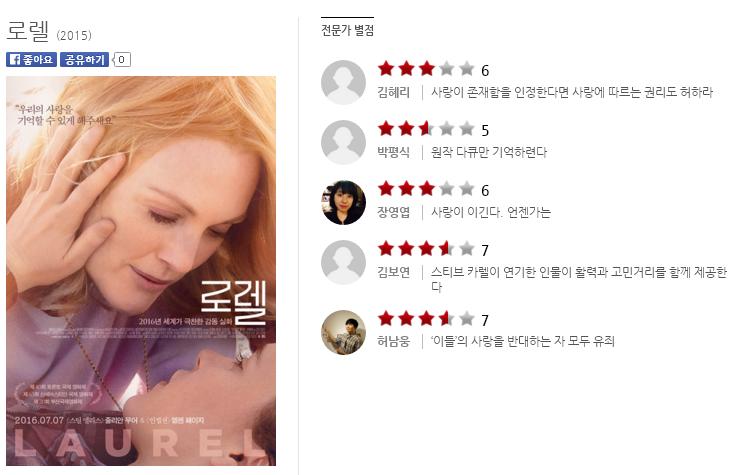Open reviewer name 장영엽
The width and height of the screenshot is (742, 475).
pyautogui.click(x=393, y=212)
